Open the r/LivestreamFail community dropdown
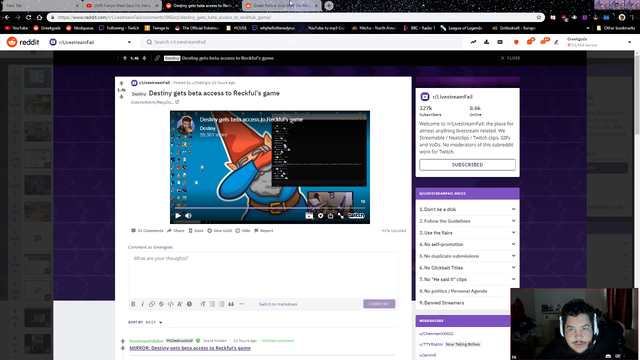The image size is (640, 360). coord(90,42)
